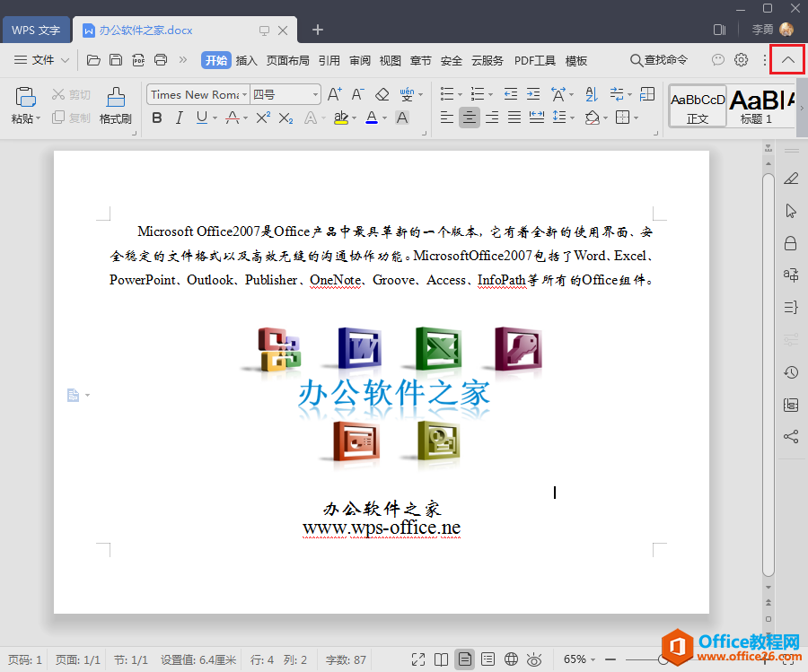The image size is (808, 672).
Task: Add a new document tab with plus
Action: click(x=318, y=30)
